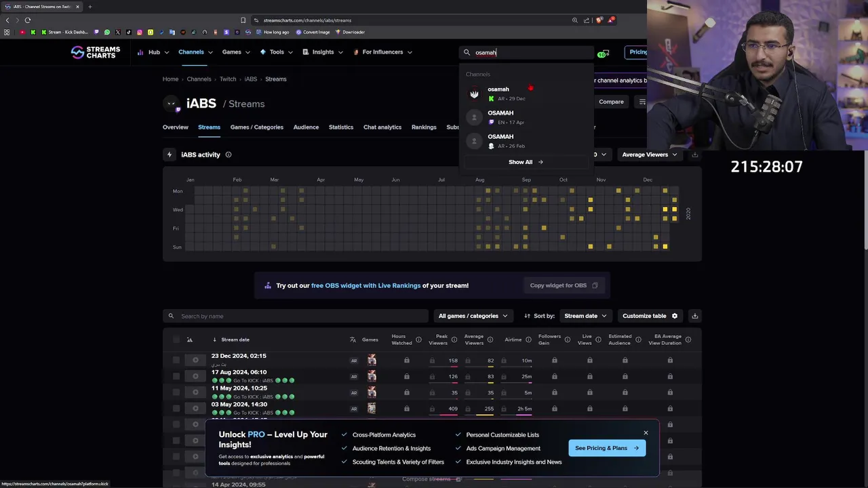The width and height of the screenshot is (868, 488).
Task: Open the Twitch bookmark icon
Action: coord(96,32)
